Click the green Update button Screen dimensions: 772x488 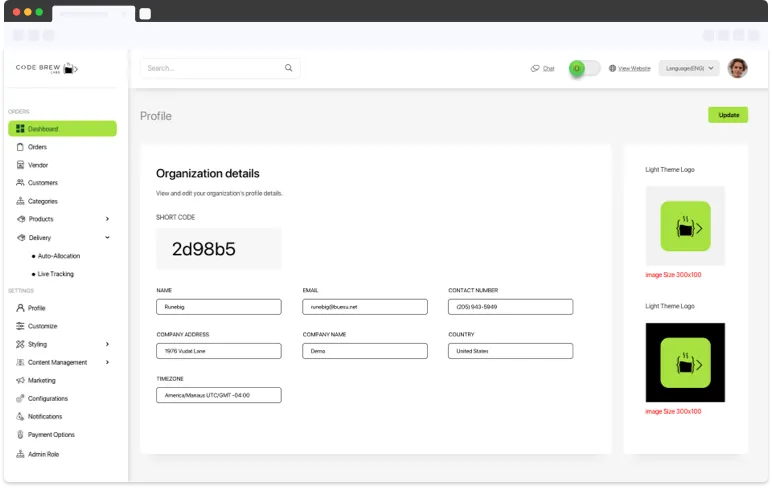click(728, 115)
